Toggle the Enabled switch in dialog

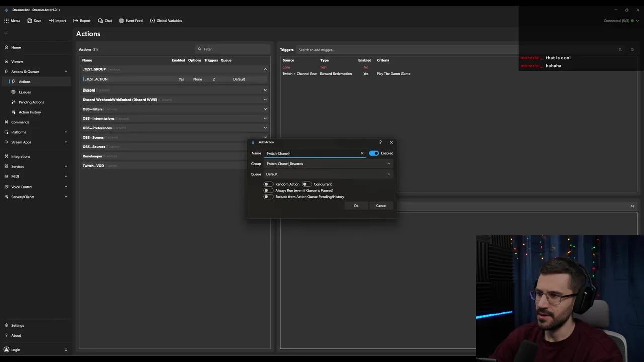374,153
